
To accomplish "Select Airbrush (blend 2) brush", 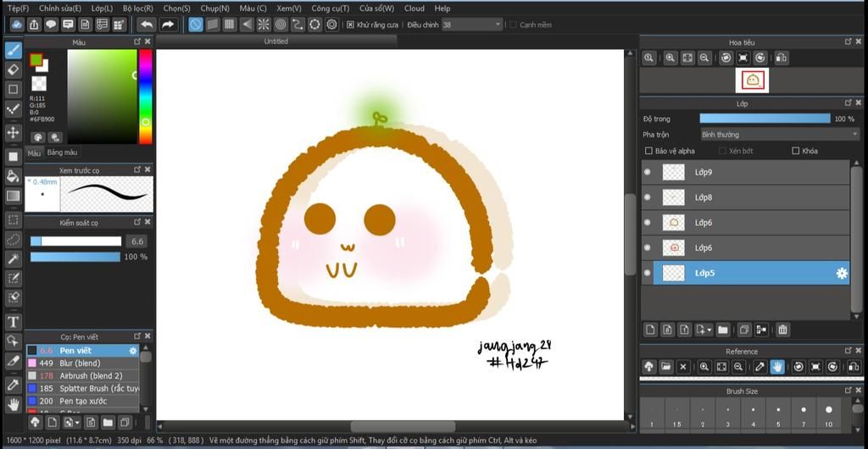I will point(82,376).
